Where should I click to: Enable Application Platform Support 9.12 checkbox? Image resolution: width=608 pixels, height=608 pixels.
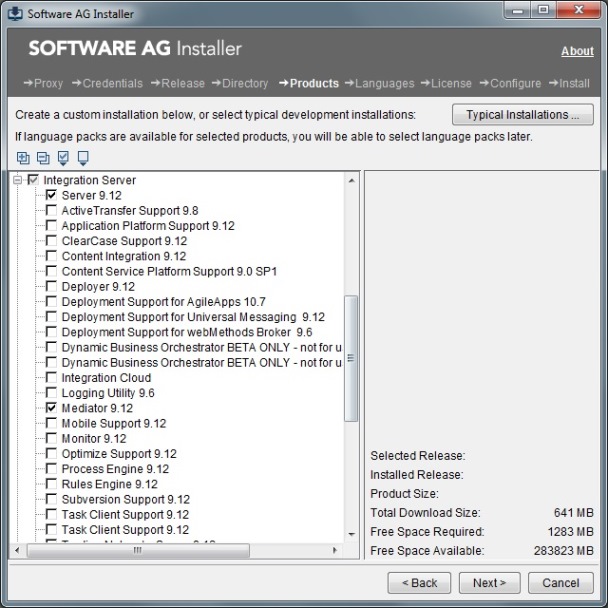coord(51,225)
